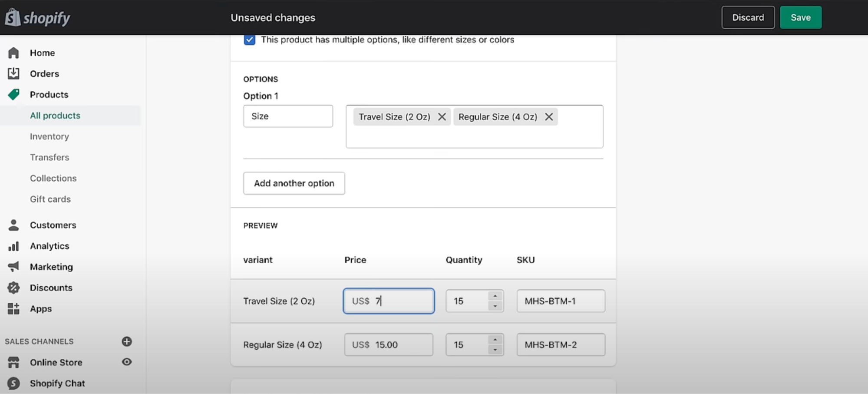The image size is (868, 394).
Task: Select the Products tag icon
Action: point(13,94)
